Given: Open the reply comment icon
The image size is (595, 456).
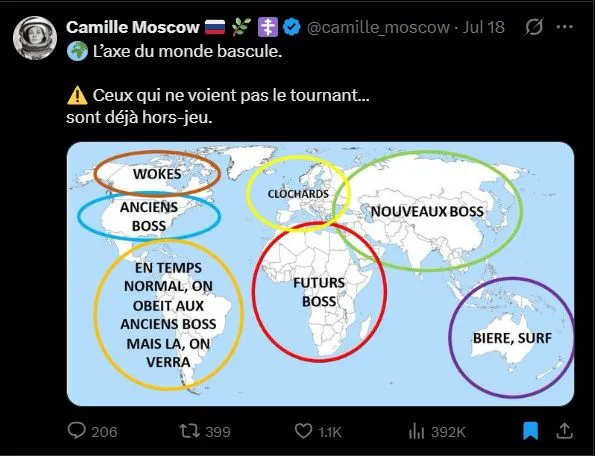Looking at the screenshot, I should click(x=76, y=431).
